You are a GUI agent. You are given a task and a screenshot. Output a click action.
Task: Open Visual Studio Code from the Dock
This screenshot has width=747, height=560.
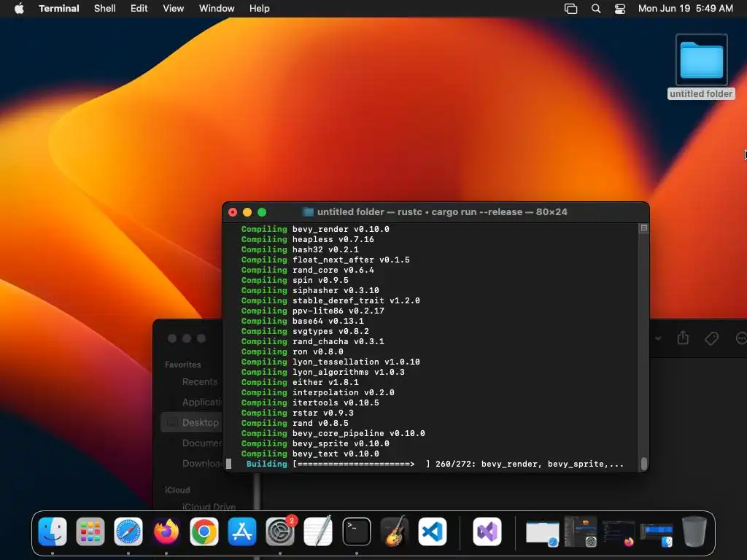pyautogui.click(x=433, y=532)
